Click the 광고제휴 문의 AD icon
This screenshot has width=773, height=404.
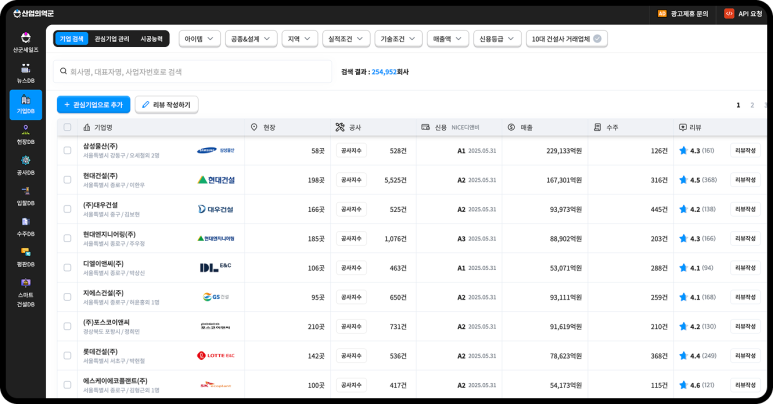(x=662, y=13)
